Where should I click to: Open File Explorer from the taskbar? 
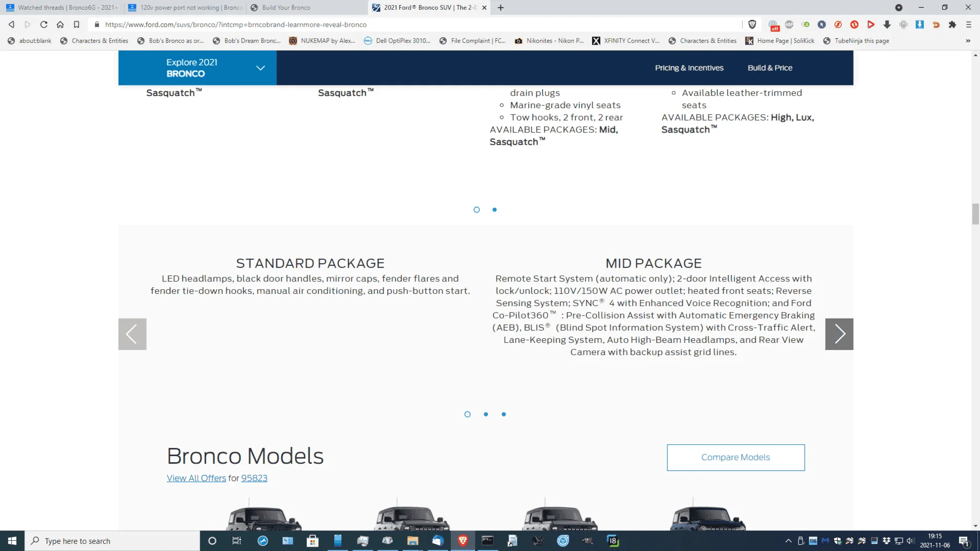coord(413,541)
